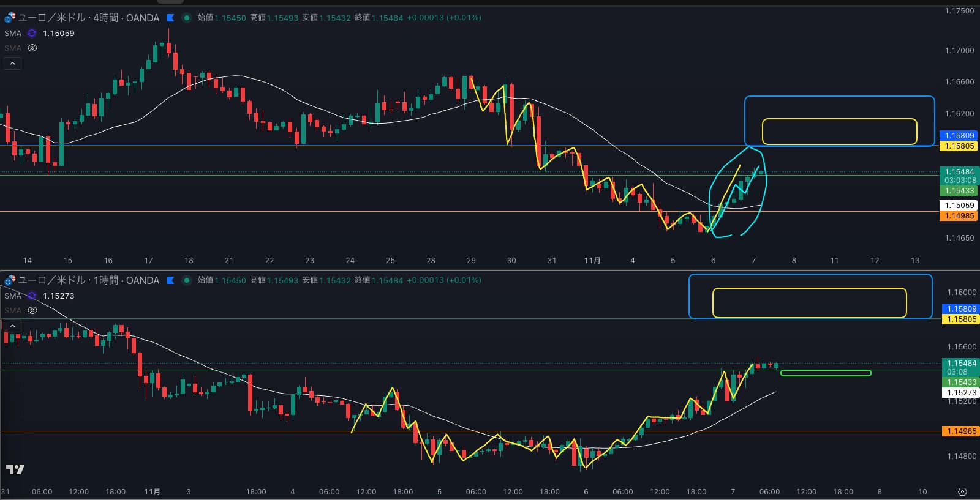
Task: Collapse indicator legend in lower chart
Action: pyautogui.click(x=12, y=326)
